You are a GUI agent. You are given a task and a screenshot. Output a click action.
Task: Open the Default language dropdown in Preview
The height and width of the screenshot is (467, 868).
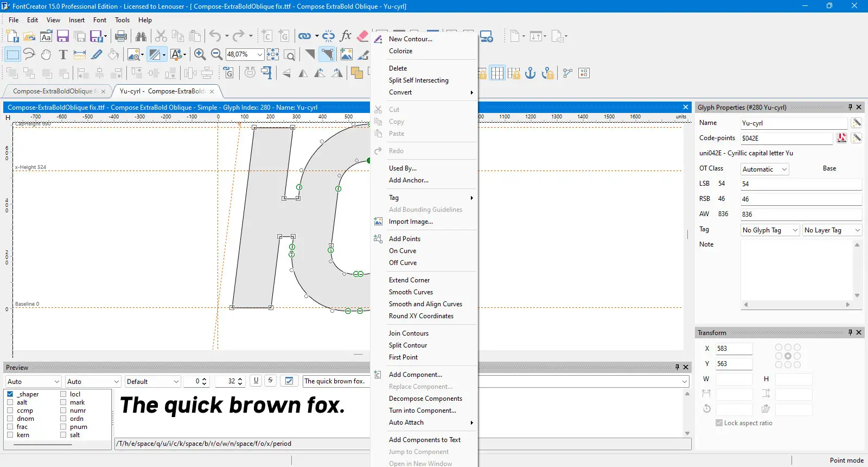coord(152,381)
